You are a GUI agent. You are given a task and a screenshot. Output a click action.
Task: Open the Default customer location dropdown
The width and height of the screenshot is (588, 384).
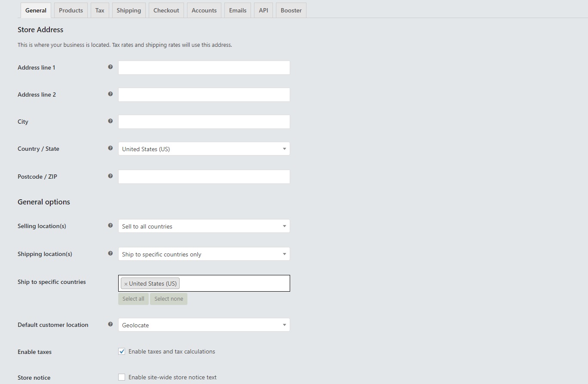(204, 325)
